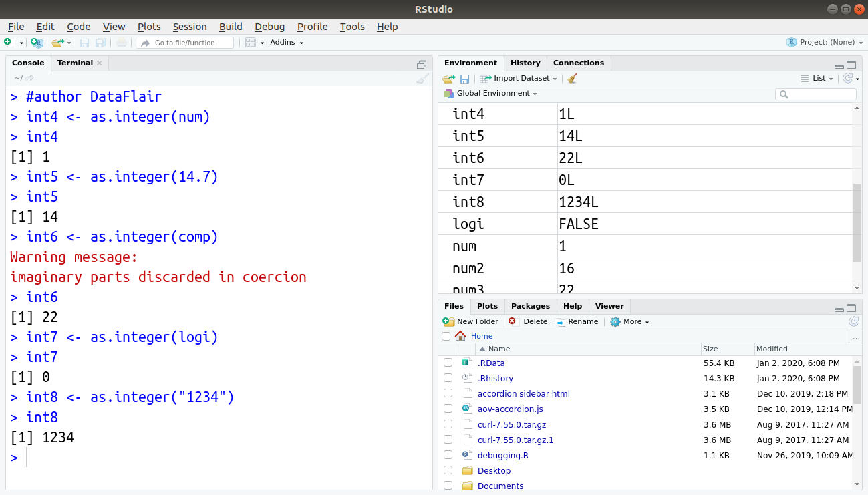The height and width of the screenshot is (495, 868).
Task: Switch to the Packages tab
Action: pos(531,306)
